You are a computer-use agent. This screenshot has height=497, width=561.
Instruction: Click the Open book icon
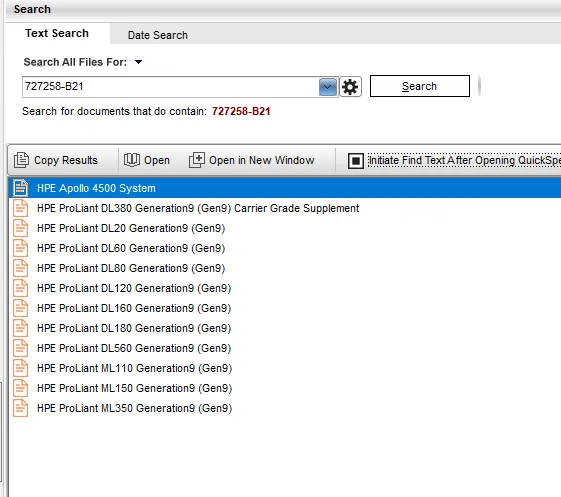pos(132,160)
